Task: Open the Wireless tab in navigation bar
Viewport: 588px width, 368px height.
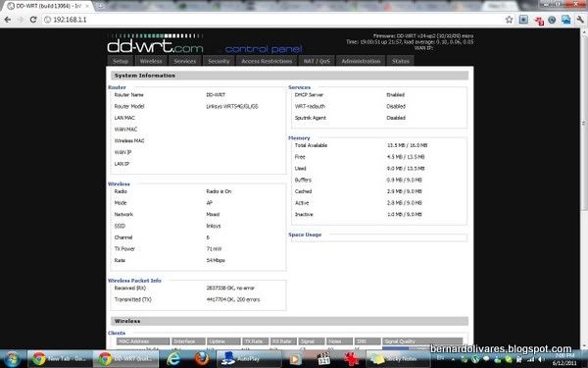Action: [x=151, y=61]
